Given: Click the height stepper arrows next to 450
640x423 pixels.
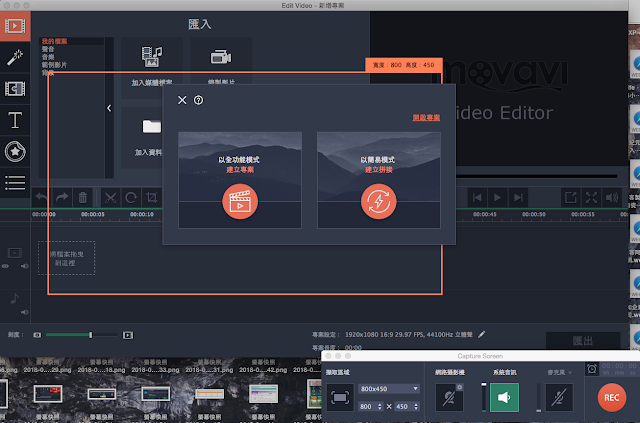Looking at the screenshot, I should click(x=416, y=407).
